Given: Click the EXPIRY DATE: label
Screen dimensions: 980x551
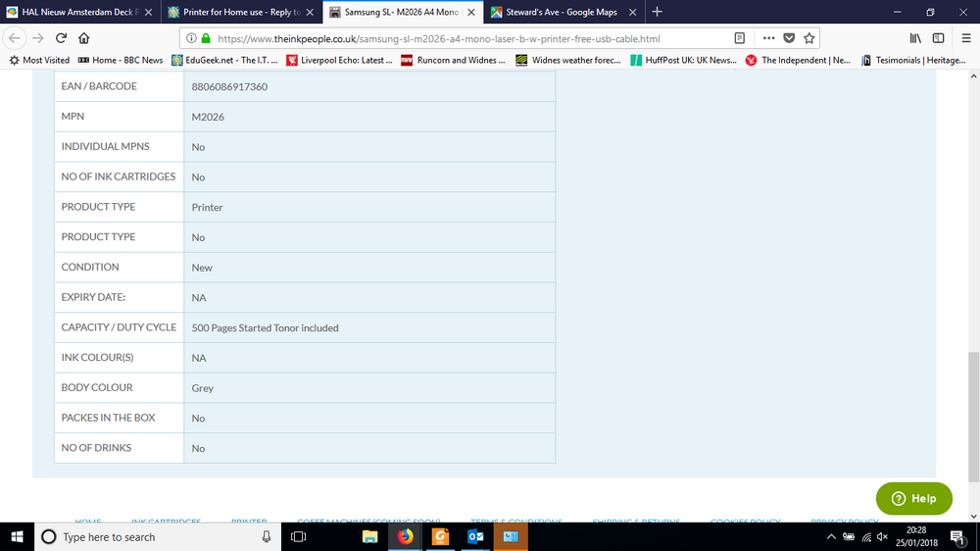Looking at the screenshot, I should click(x=93, y=297).
